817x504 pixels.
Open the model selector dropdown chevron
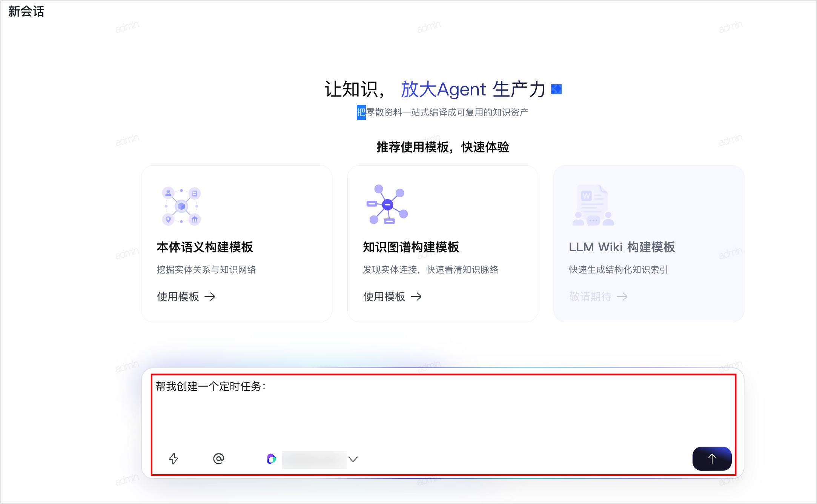click(353, 459)
